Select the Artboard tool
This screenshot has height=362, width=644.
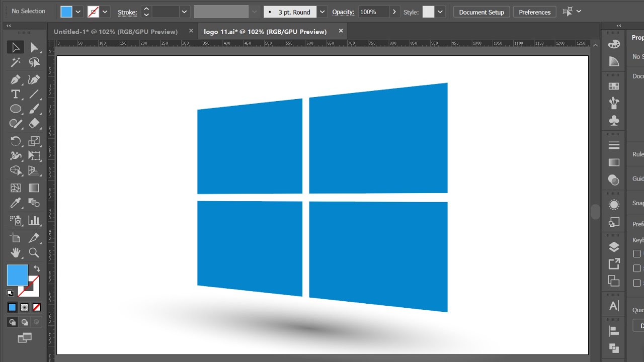coord(16,238)
